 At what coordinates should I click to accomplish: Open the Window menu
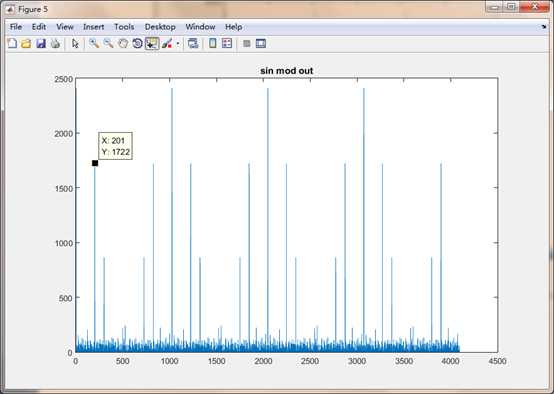coord(200,27)
